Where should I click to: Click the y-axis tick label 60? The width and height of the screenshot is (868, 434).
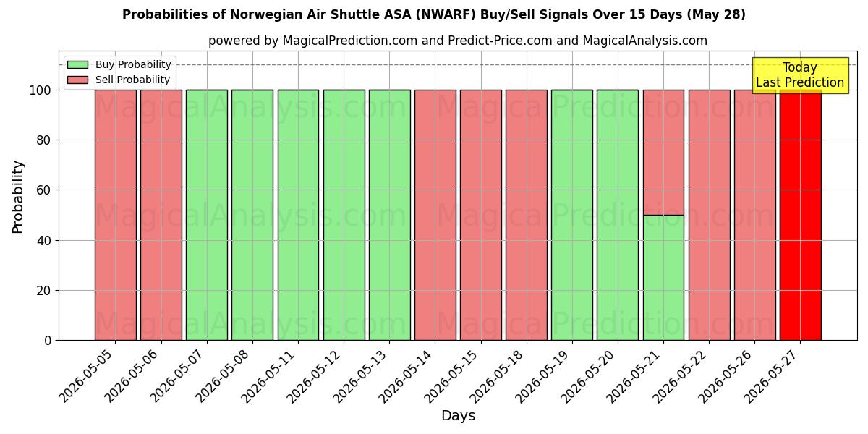[44, 190]
